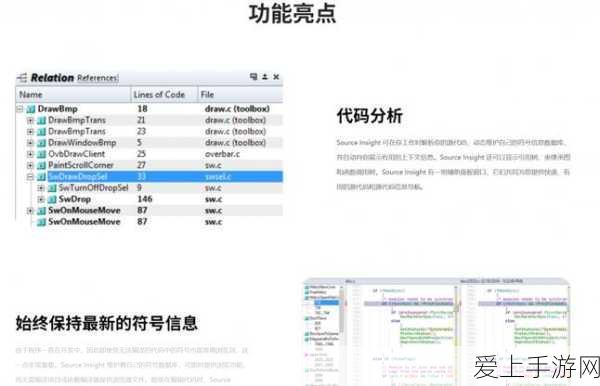Collapse the DrawBmp root node
The height and width of the screenshot is (386, 600).
click(20, 109)
